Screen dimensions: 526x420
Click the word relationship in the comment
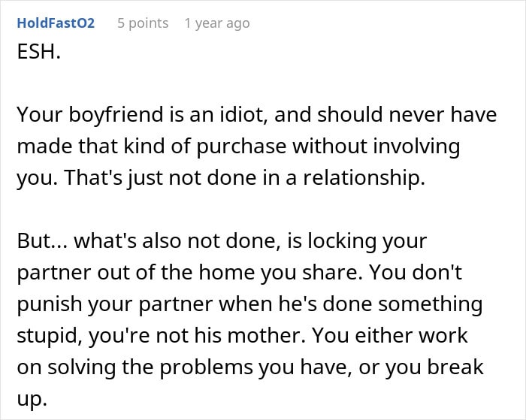point(364,178)
